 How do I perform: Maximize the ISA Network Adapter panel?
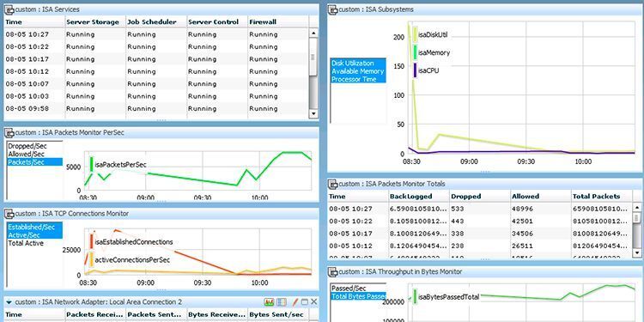pyautogui.click(x=304, y=302)
